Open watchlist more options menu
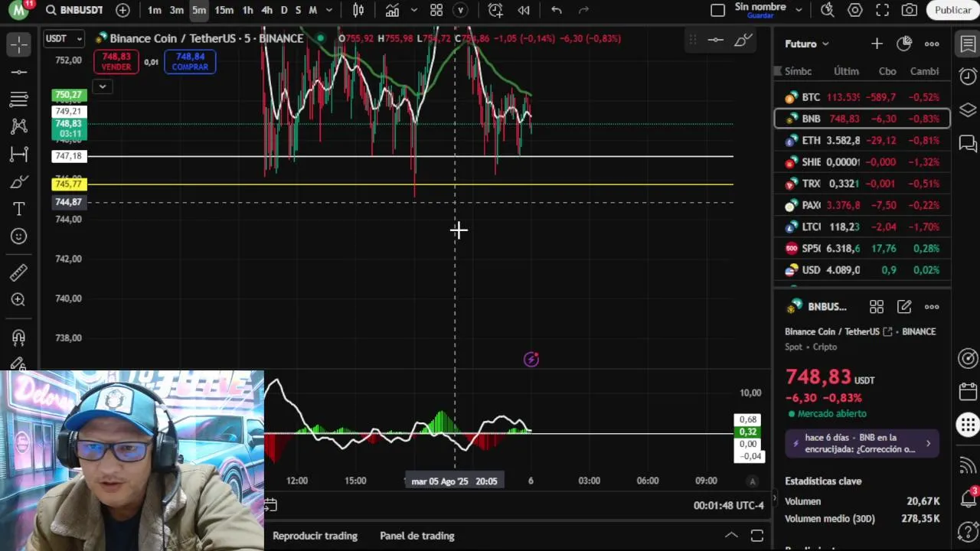Image resolution: width=980 pixels, height=551 pixels. tap(932, 44)
